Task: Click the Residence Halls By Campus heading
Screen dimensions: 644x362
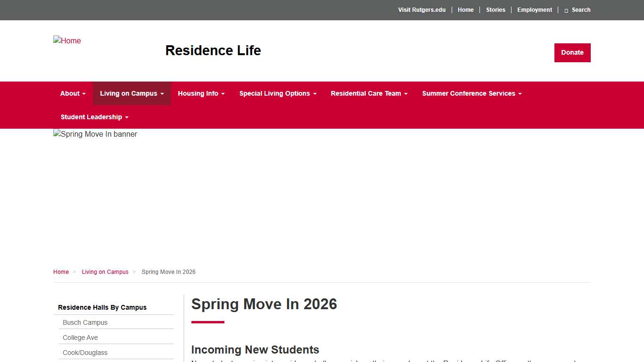Action: [x=102, y=307]
